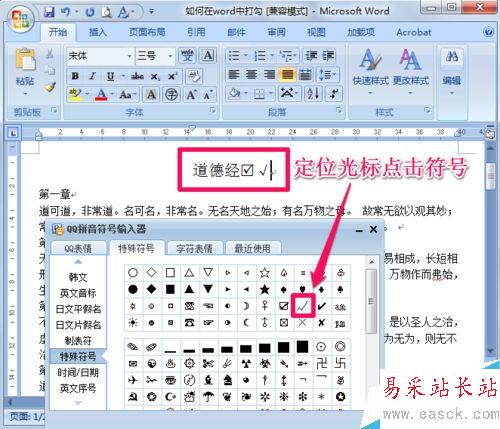The image size is (500, 429).
Task: Toggle superscript formatting
Action: pos(172,76)
